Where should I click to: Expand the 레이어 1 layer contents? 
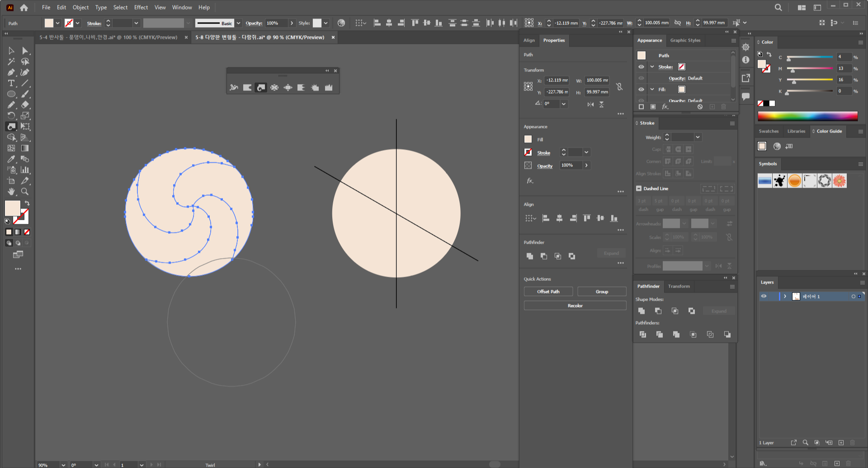[785, 297]
